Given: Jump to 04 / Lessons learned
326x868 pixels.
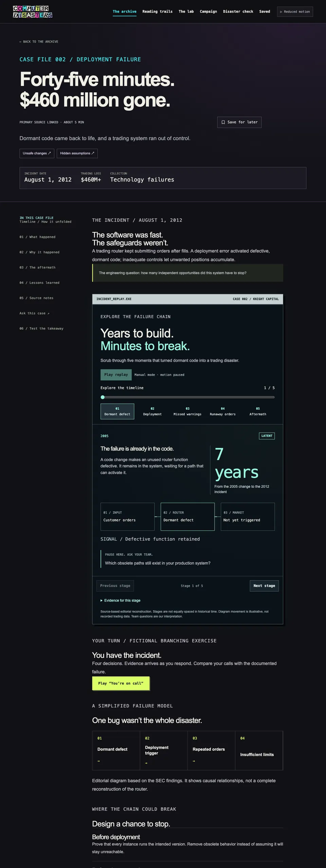Looking at the screenshot, I should click(39, 283).
